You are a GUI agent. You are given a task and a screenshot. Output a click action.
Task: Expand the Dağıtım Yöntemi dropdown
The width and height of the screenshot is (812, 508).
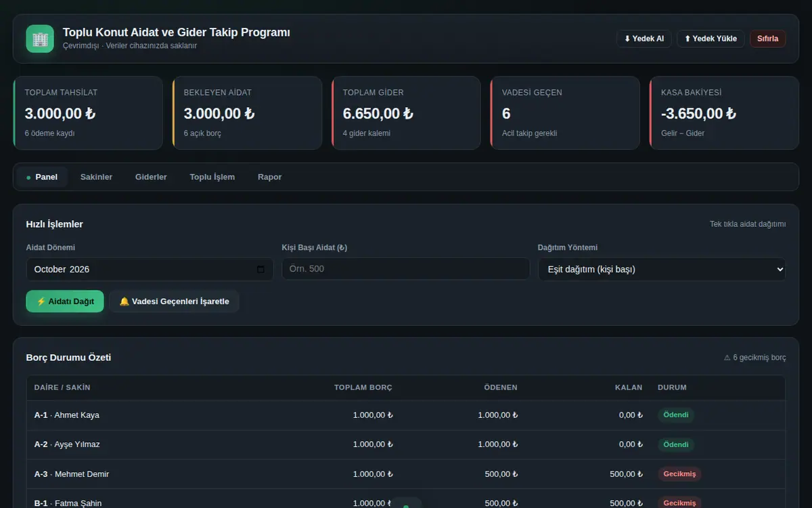(x=662, y=269)
